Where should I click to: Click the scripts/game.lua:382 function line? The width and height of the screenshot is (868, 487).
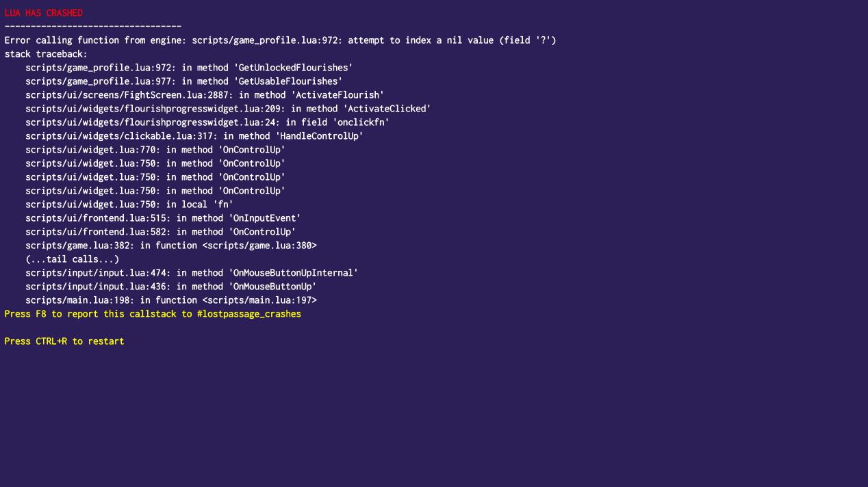click(171, 246)
